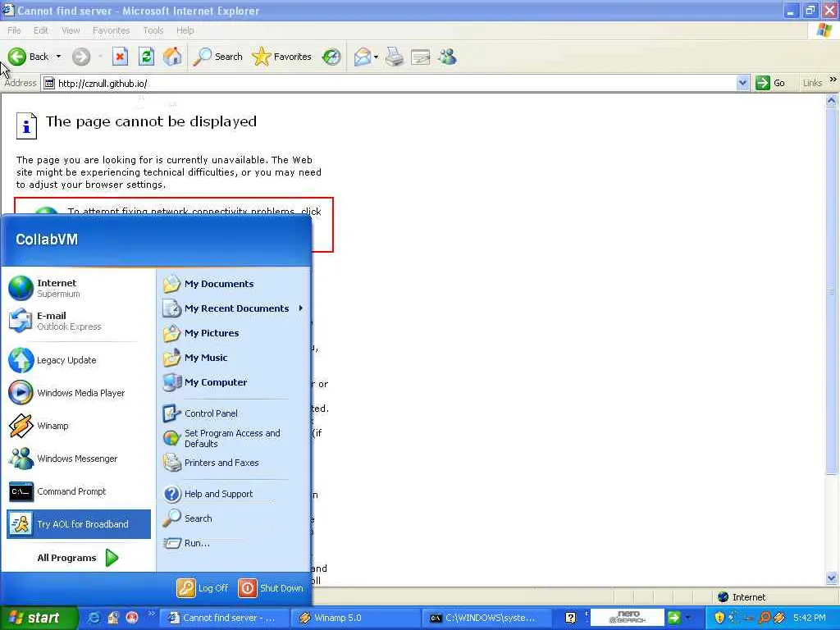
Task: Click the Edit page icon in the toolbar
Action: tap(421, 57)
